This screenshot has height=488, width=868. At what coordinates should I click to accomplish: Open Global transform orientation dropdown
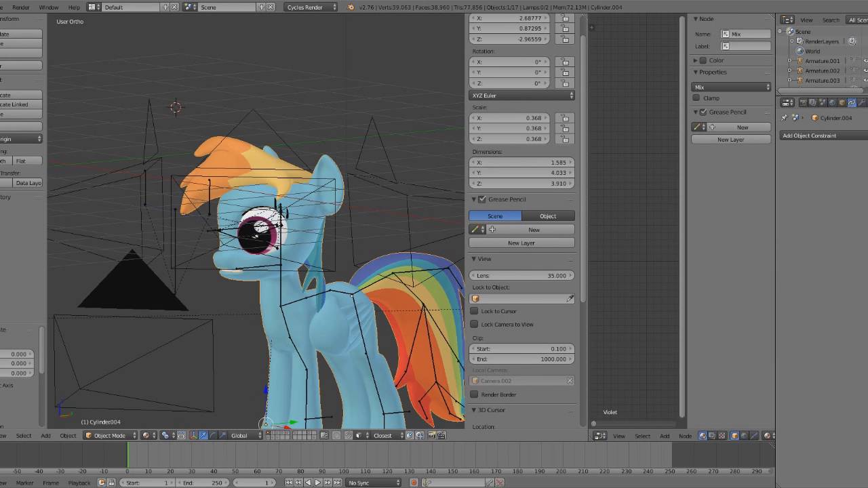245,435
